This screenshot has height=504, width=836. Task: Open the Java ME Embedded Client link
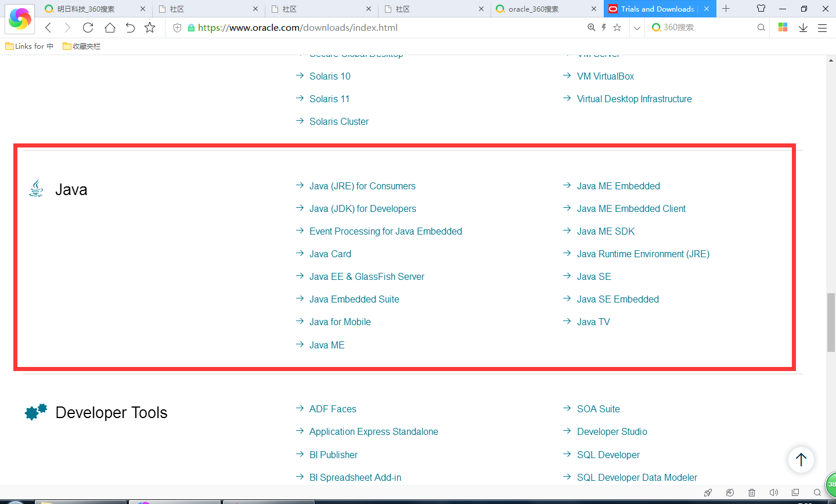tap(631, 208)
